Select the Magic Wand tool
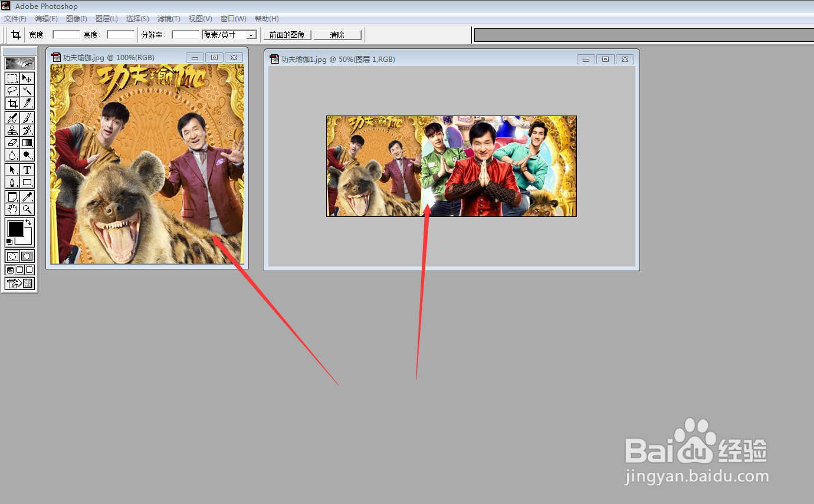814x504 pixels. coord(27,91)
